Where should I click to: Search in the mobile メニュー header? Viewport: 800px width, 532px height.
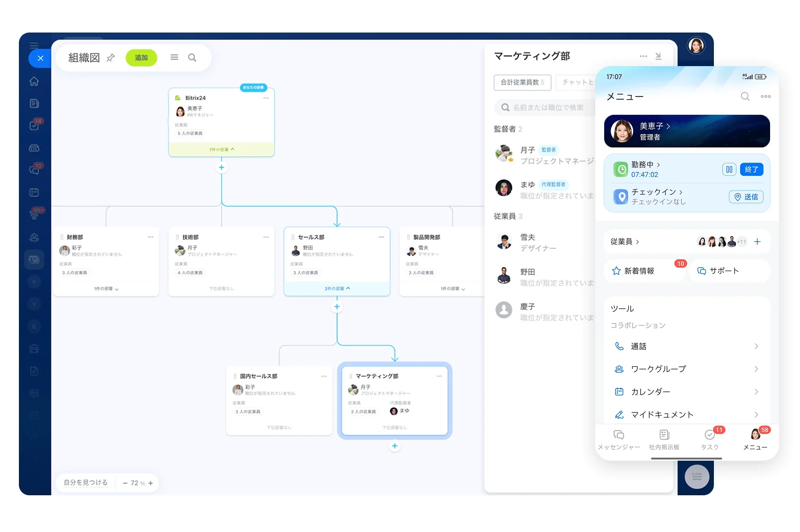click(x=745, y=97)
